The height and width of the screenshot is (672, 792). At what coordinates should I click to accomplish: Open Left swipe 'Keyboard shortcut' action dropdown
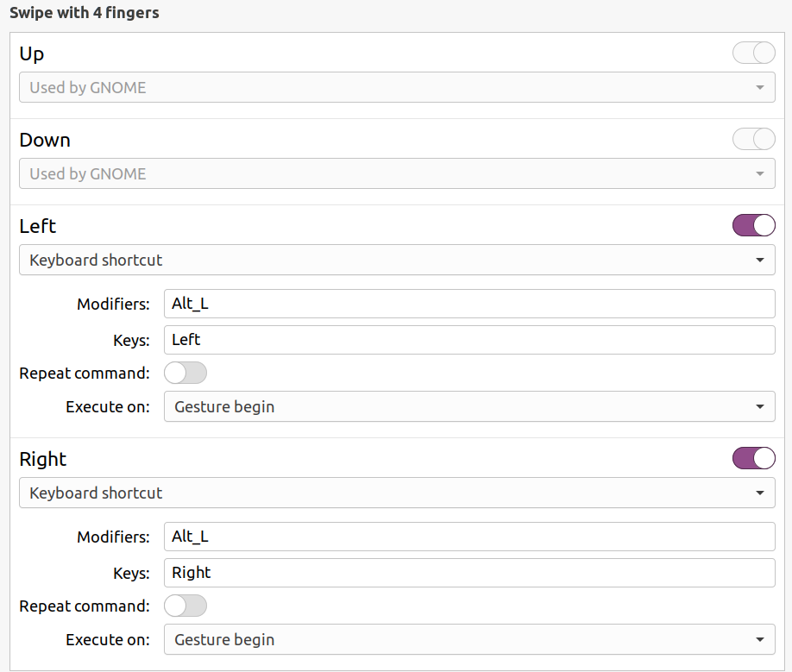[x=397, y=260]
